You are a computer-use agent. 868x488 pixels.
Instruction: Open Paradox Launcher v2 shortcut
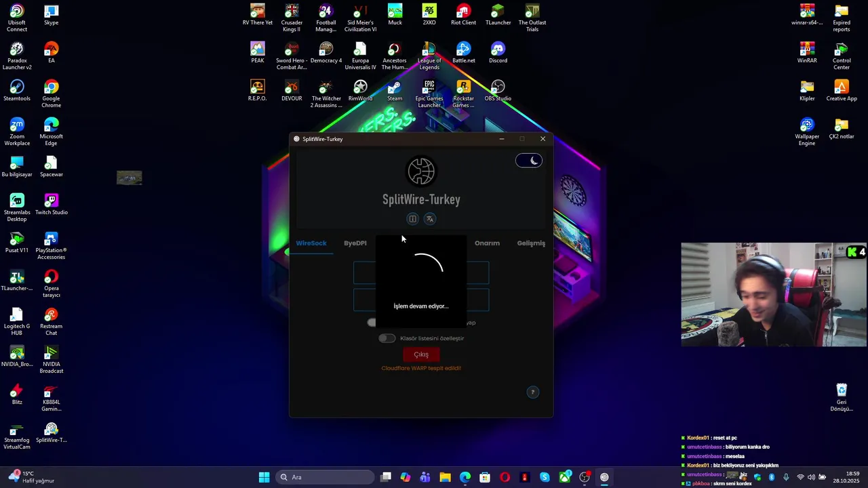pyautogui.click(x=17, y=56)
